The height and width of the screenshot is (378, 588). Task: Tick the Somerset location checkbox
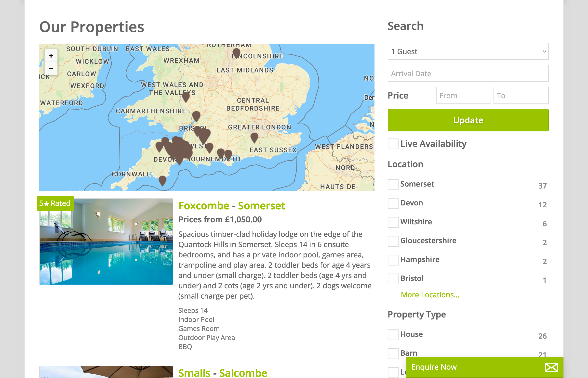[393, 184]
